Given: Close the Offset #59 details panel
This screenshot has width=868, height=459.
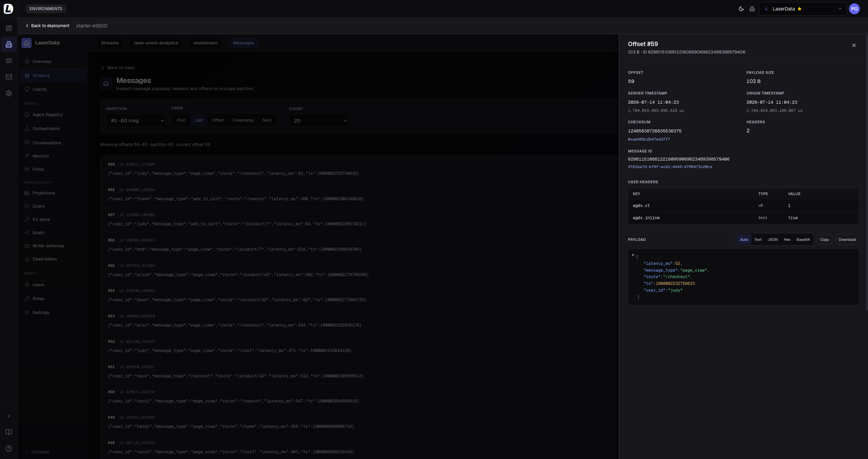Looking at the screenshot, I should [x=854, y=45].
